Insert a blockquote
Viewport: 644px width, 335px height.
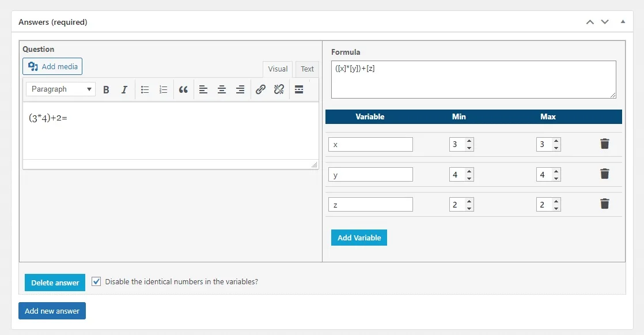click(183, 89)
